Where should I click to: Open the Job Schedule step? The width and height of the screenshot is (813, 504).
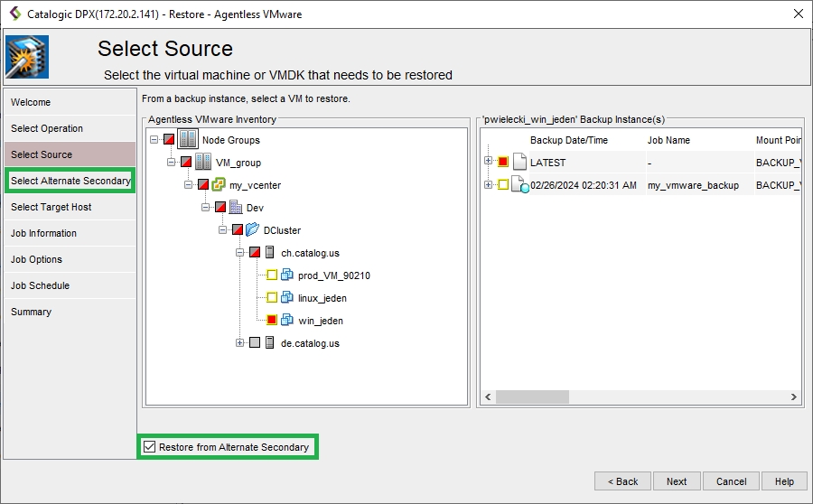(x=41, y=285)
